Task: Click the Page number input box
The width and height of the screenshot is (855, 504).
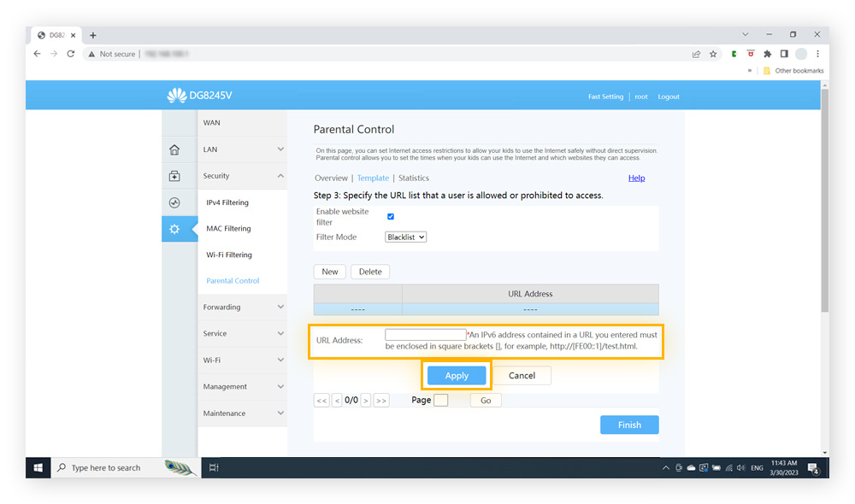Action: (x=440, y=401)
